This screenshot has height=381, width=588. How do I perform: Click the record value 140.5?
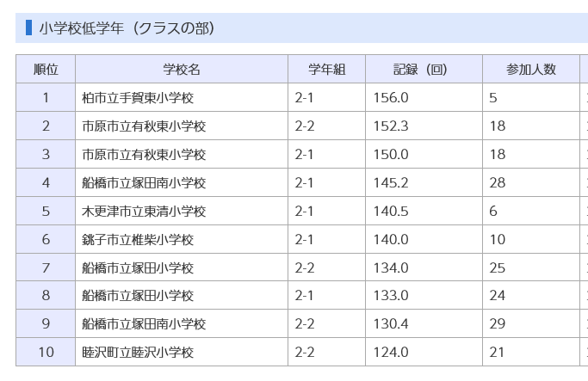pos(391,212)
